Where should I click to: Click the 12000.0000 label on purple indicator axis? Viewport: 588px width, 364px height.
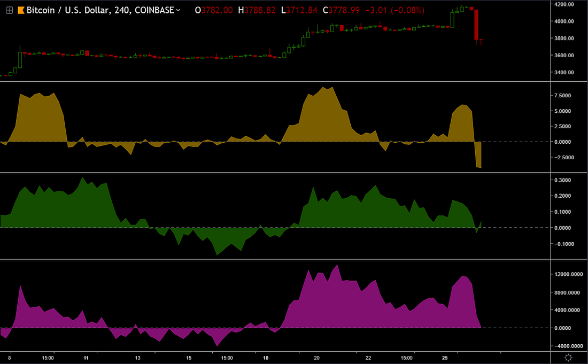pyautogui.click(x=568, y=274)
